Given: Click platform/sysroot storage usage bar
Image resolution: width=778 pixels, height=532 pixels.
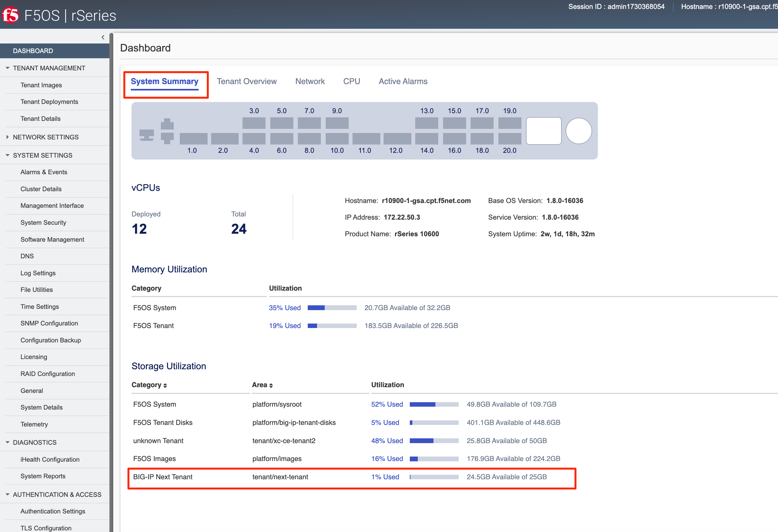Looking at the screenshot, I should pyautogui.click(x=434, y=404).
